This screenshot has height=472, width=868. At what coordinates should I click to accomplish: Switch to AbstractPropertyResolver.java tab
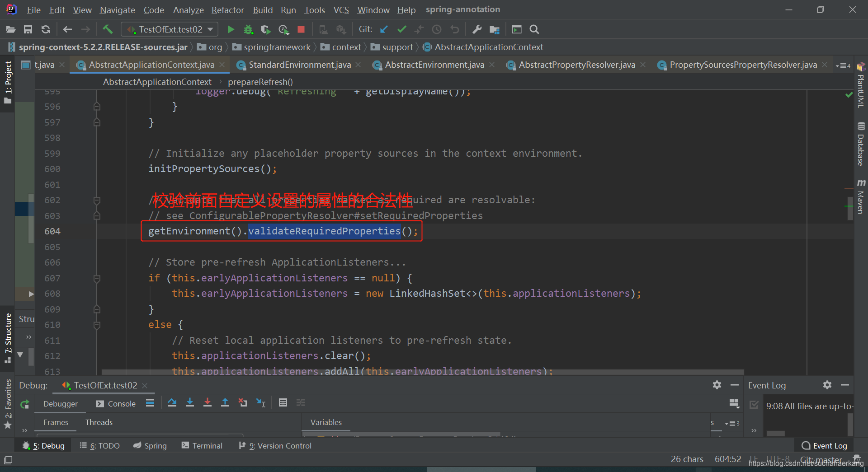click(x=577, y=65)
